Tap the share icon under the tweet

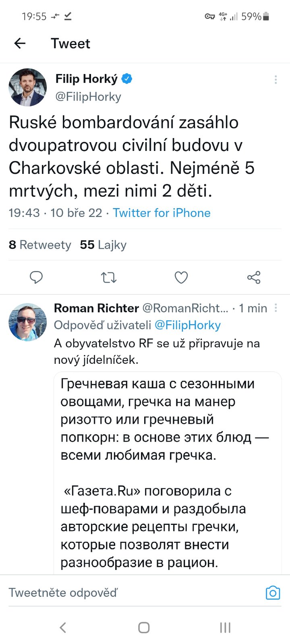(254, 277)
